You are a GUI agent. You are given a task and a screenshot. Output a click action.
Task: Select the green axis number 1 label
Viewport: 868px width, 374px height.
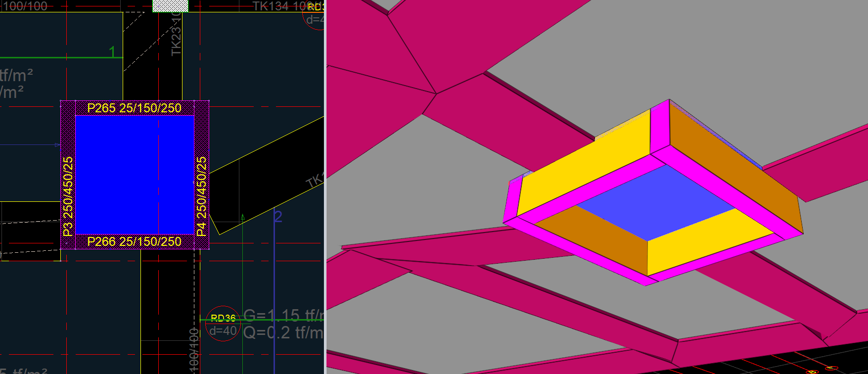112,51
